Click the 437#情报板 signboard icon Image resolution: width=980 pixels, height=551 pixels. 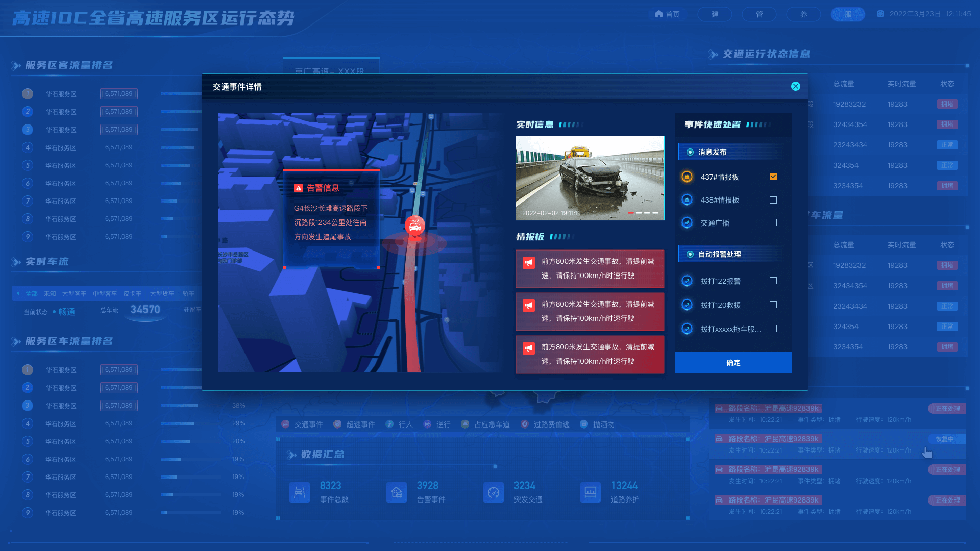[687, 177]
